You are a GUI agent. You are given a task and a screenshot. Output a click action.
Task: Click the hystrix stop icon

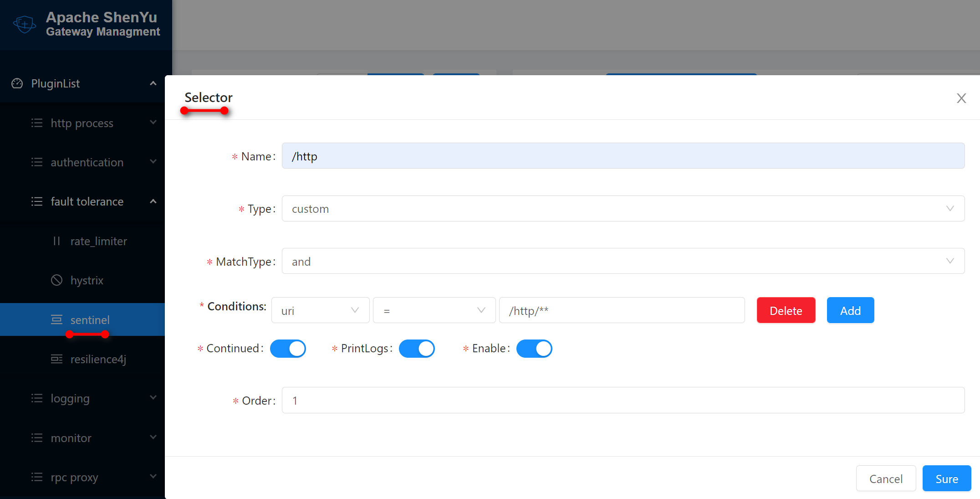56,280
